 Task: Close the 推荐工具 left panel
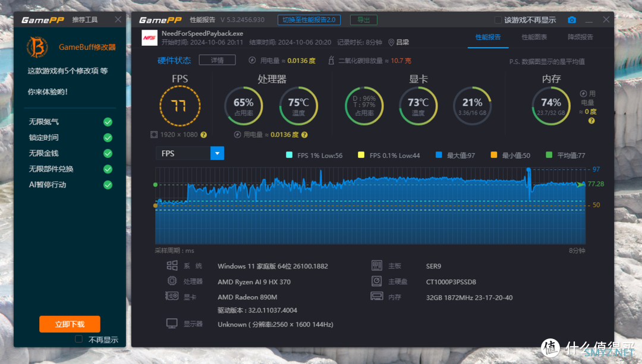click(118, 20)
